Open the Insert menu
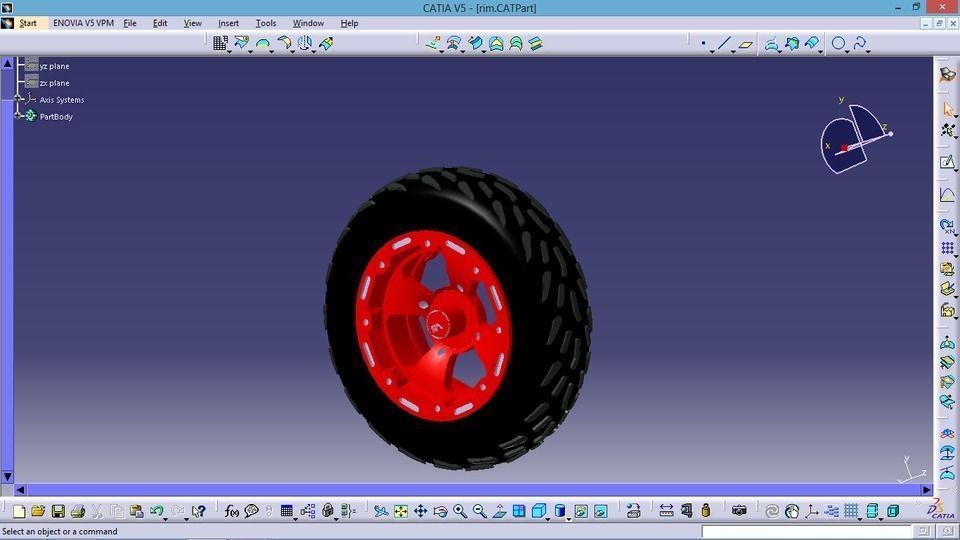 pyautogui.click(x=228, y=23)
